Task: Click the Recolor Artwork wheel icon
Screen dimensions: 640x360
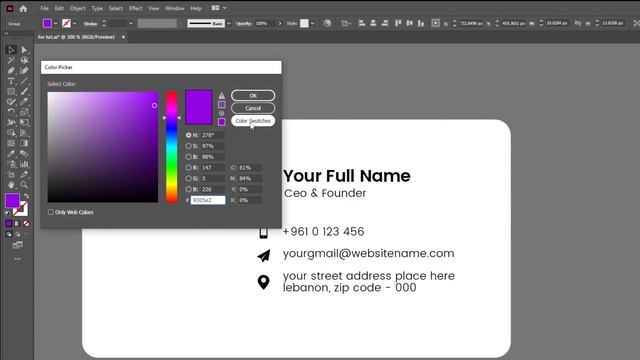Action: tap(327, 23)
